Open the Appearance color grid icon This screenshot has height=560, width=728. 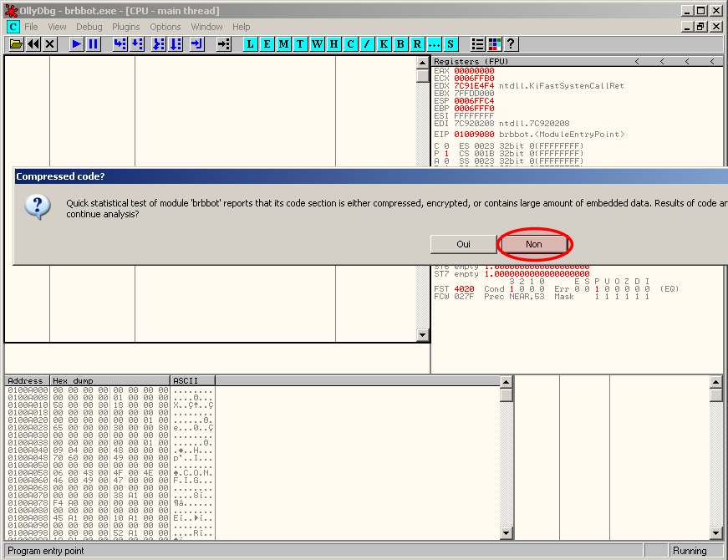click(x=495, y=44)
